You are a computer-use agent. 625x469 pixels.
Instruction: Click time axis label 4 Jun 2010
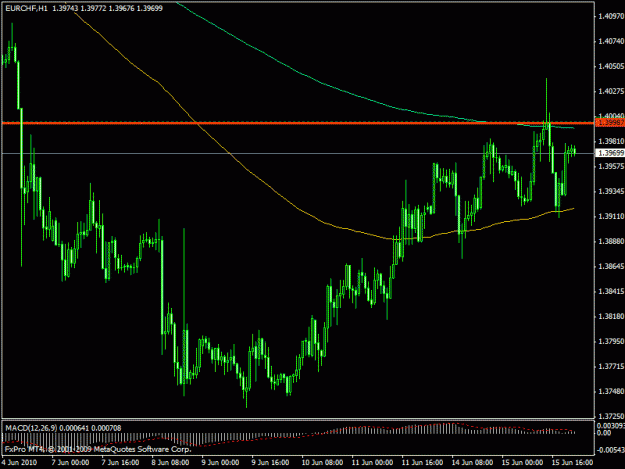pos(19,463)
